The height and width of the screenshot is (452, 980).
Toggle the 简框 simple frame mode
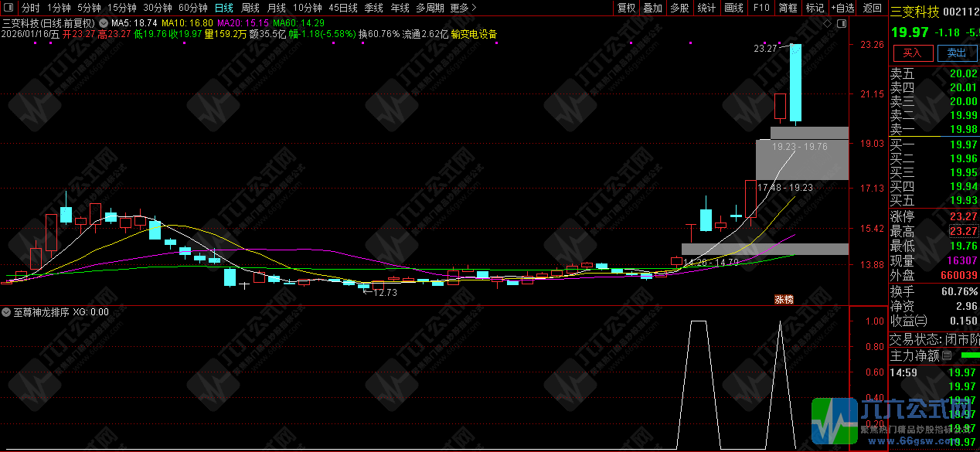[788, 8]
